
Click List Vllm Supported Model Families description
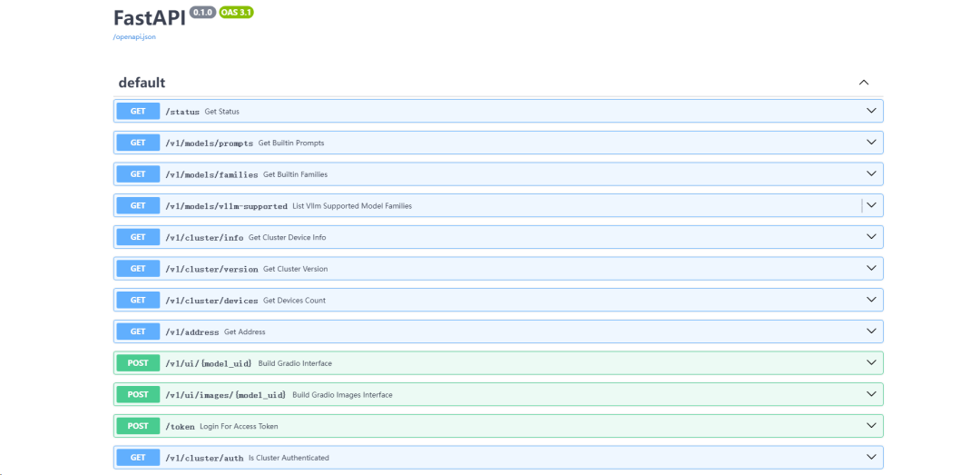(x=352, y=206)
